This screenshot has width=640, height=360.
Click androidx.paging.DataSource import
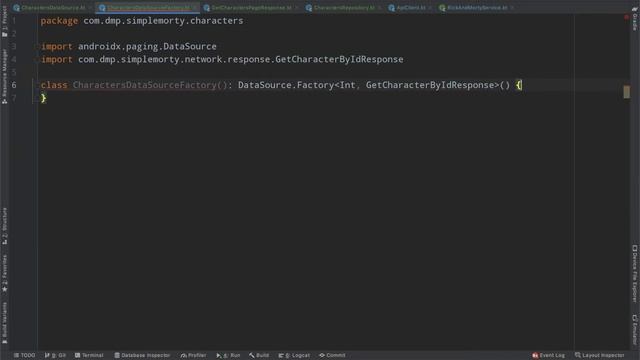[147, 47]
